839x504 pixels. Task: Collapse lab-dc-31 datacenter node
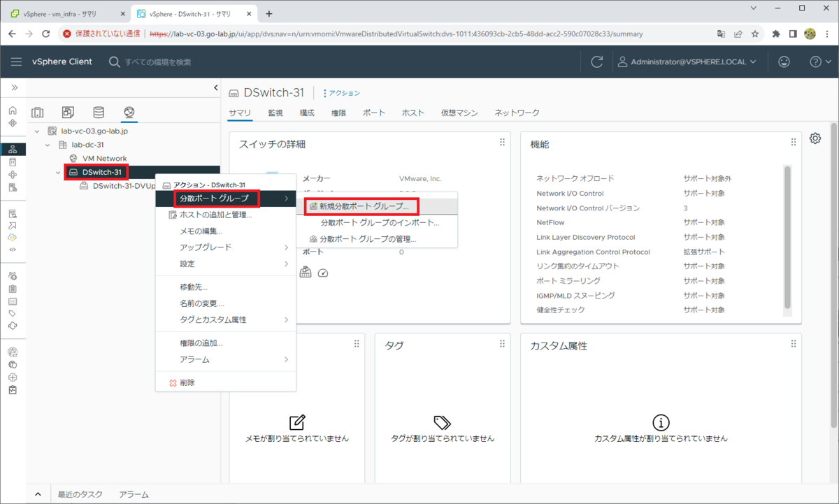tap(48, 145)
